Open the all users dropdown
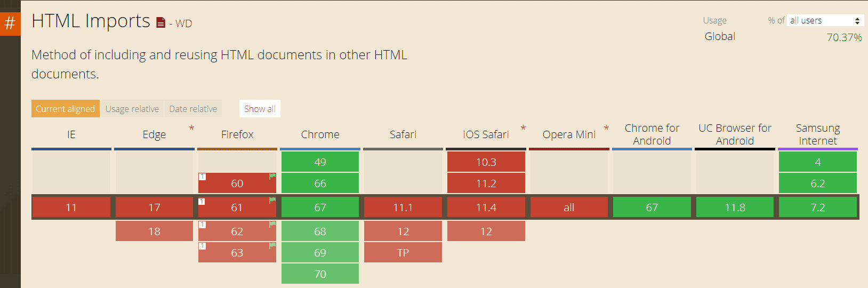 click(x=825, y=20)
